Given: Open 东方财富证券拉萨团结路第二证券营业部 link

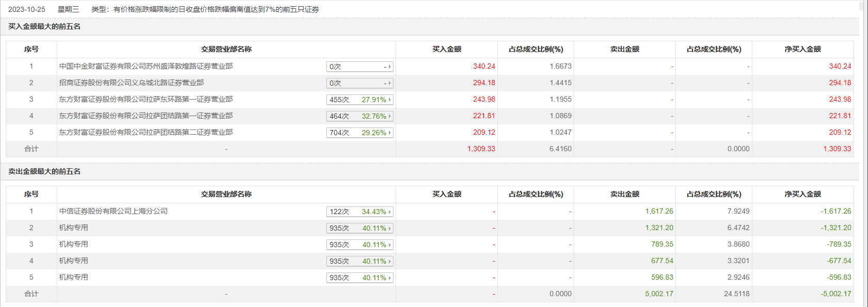Looking at the screenshot, I should coord(146,132).
